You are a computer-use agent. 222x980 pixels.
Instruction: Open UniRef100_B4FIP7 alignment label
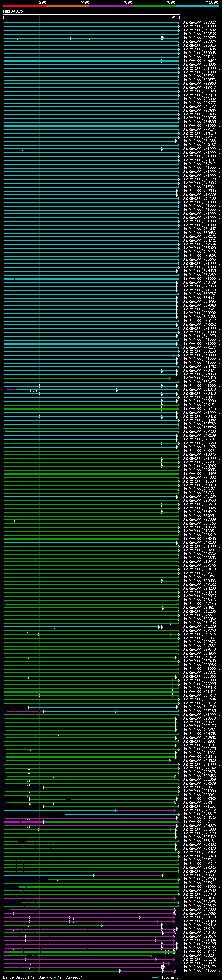point(199,106)
